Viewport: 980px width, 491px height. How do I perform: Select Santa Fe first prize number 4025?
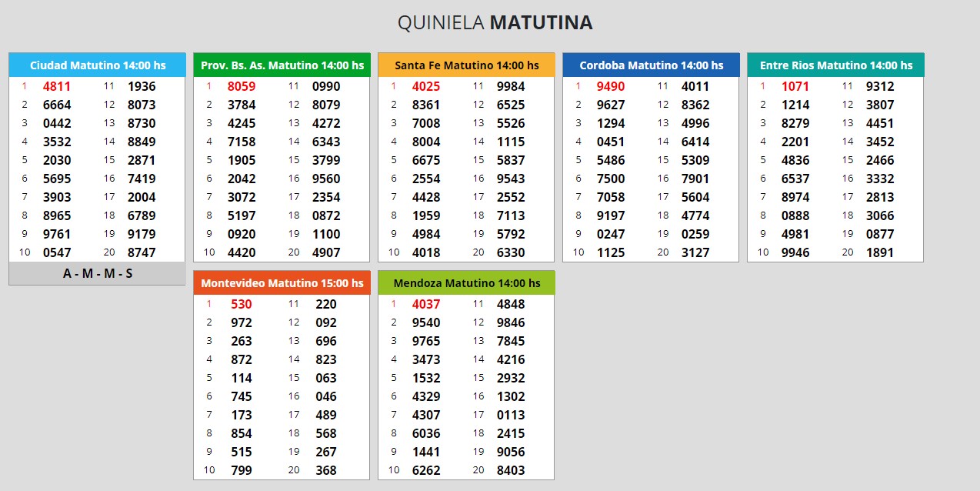(x=426, y=86)
